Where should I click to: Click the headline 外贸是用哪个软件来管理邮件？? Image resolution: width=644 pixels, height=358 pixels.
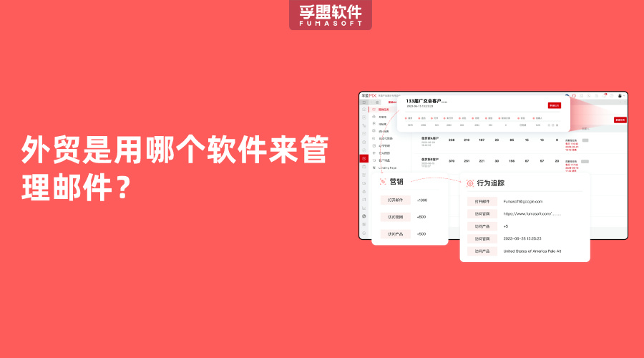[x=175, y=168]
